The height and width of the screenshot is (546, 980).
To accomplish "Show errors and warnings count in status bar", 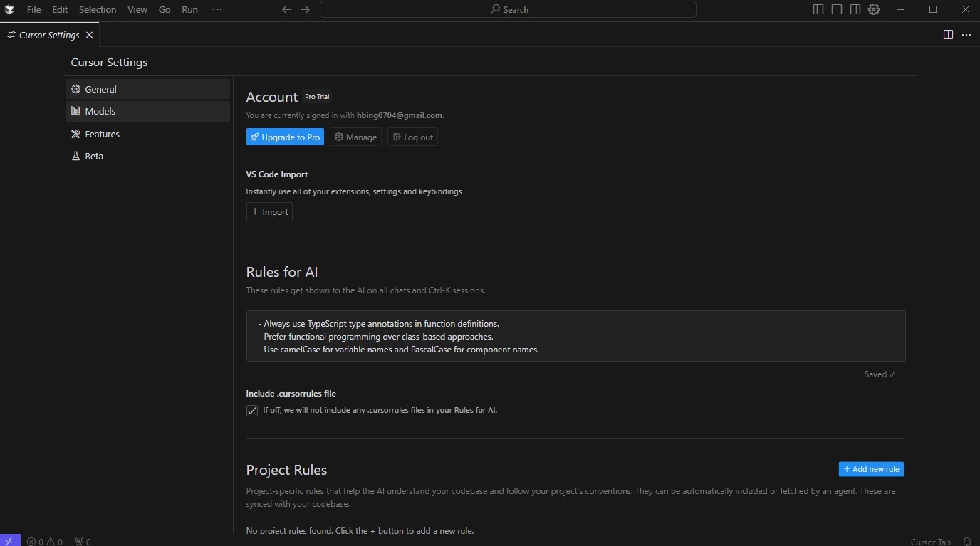I will coord(45,541).
